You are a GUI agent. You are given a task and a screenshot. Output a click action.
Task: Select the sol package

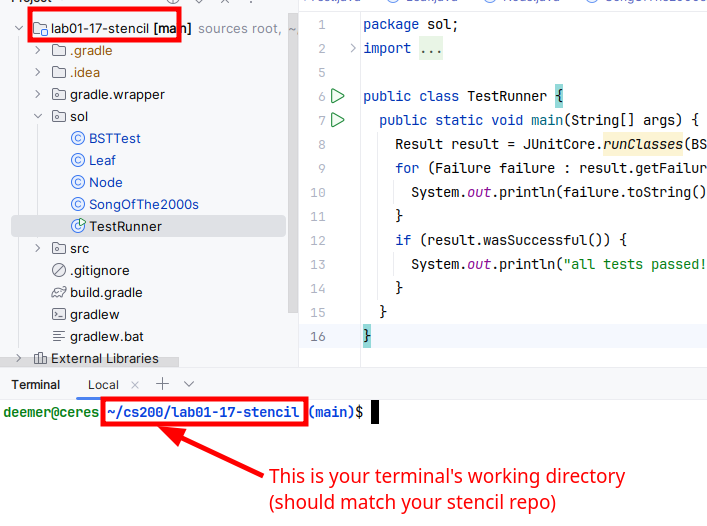(79, 117)
